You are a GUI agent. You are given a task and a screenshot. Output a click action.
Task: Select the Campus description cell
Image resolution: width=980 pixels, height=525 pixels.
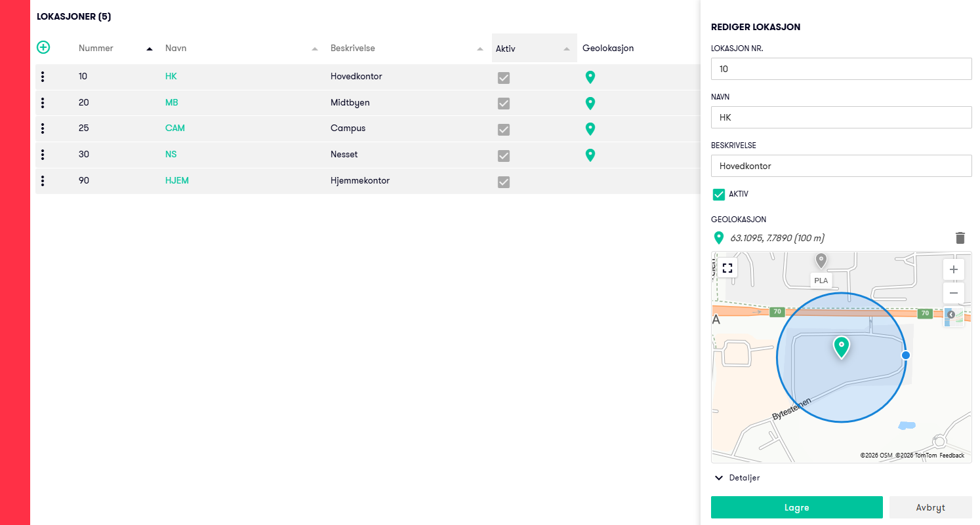(348, 128)
